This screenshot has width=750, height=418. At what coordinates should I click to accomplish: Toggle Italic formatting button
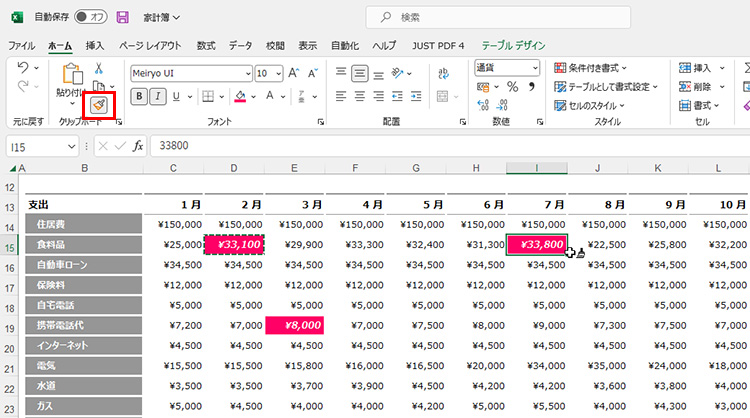158,97
